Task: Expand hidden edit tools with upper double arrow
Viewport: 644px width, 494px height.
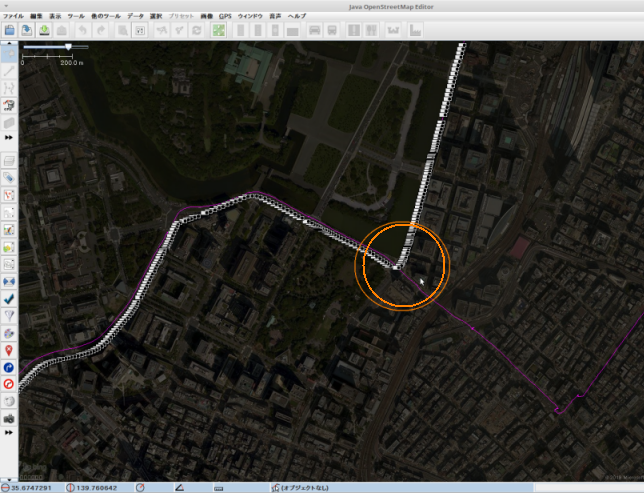Action: click(x=9, y=137)
